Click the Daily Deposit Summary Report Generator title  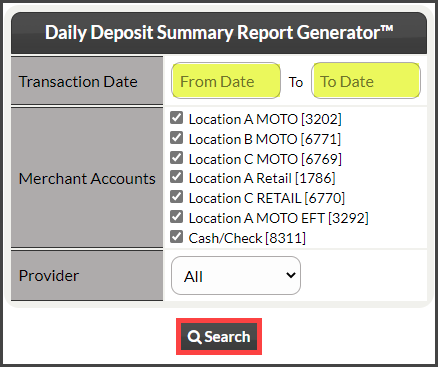click(x=219, y=33)
